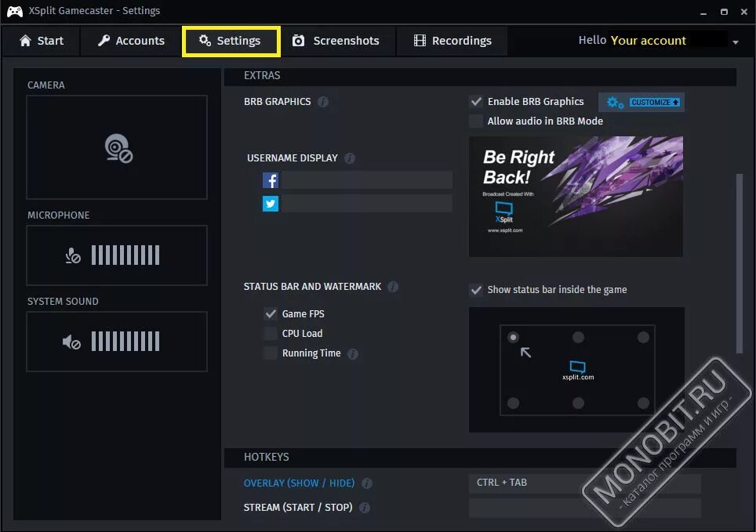
Task: Open the Start tab
Action: coord(42,41)
